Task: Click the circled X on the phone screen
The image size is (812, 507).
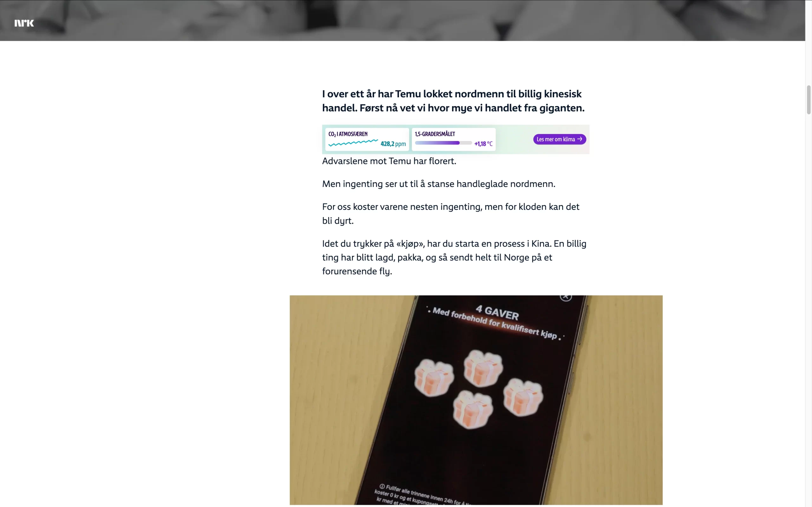Action: point(566,297)
